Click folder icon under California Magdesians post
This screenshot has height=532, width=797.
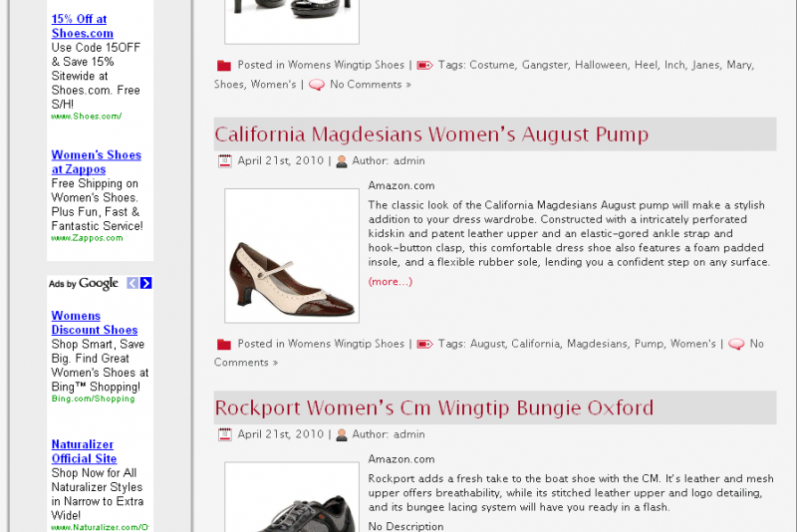coord(224,344)
